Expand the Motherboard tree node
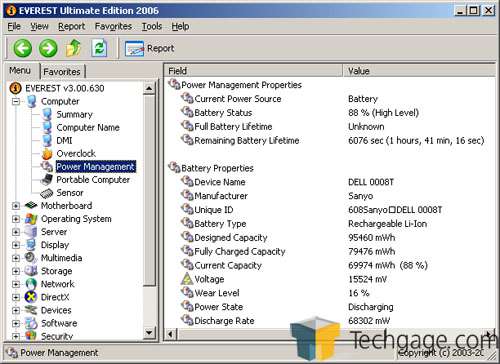 (x=16, y=206)
